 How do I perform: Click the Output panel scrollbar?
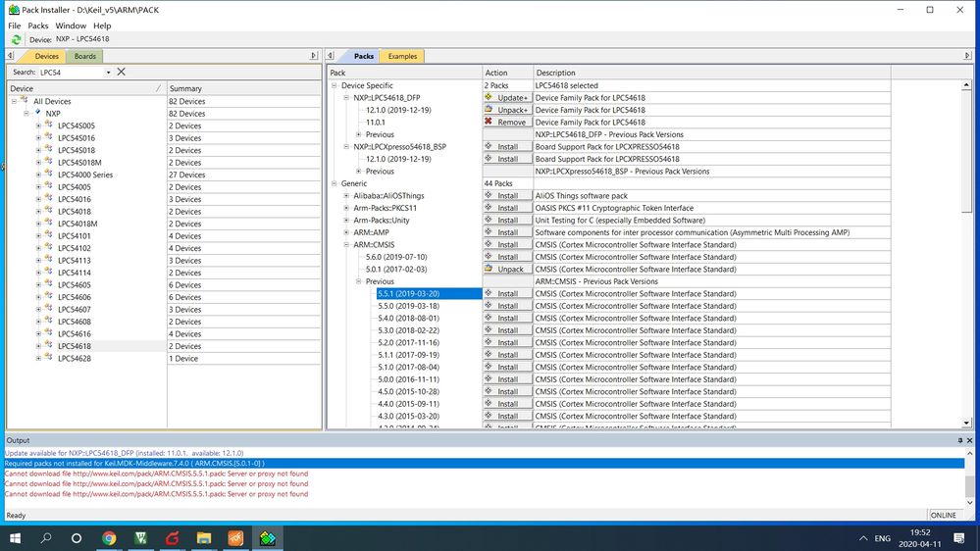click(969, 477)
